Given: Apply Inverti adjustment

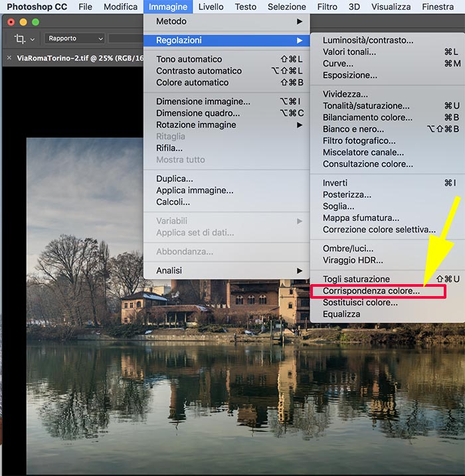Looking at the screenshot, I should (387, 183).
